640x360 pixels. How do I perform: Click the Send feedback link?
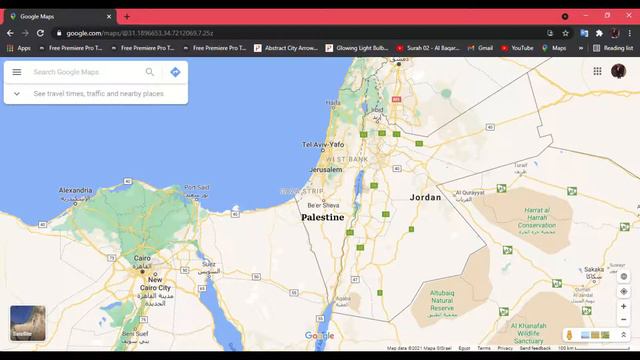tap(535, 348)
